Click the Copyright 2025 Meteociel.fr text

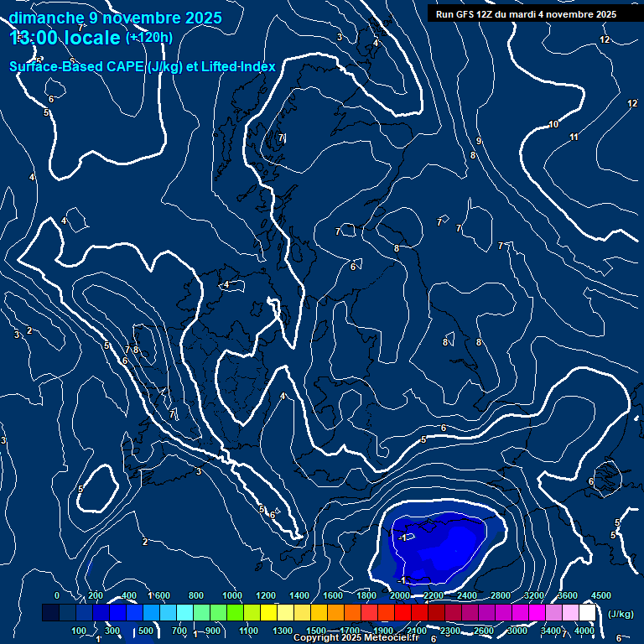tap(356, 638)
